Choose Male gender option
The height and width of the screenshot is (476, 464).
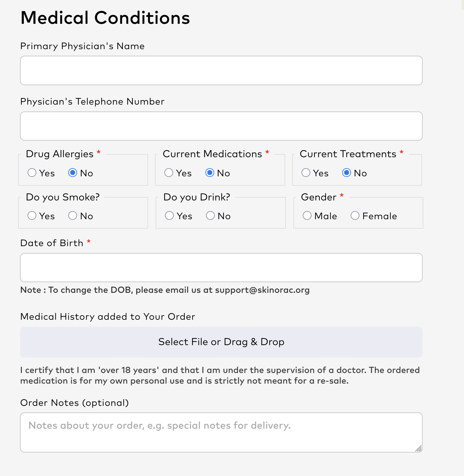click(x=307, y=216)
